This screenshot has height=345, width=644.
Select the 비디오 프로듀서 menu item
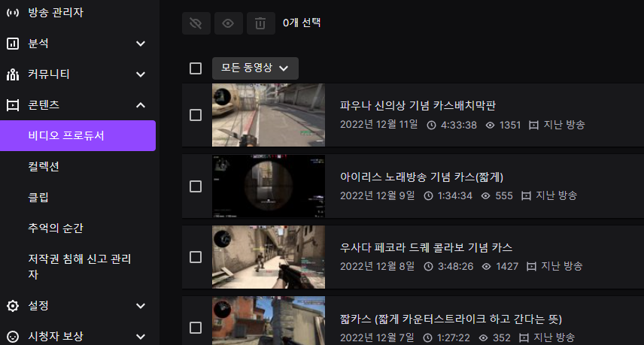click(77, 135)
